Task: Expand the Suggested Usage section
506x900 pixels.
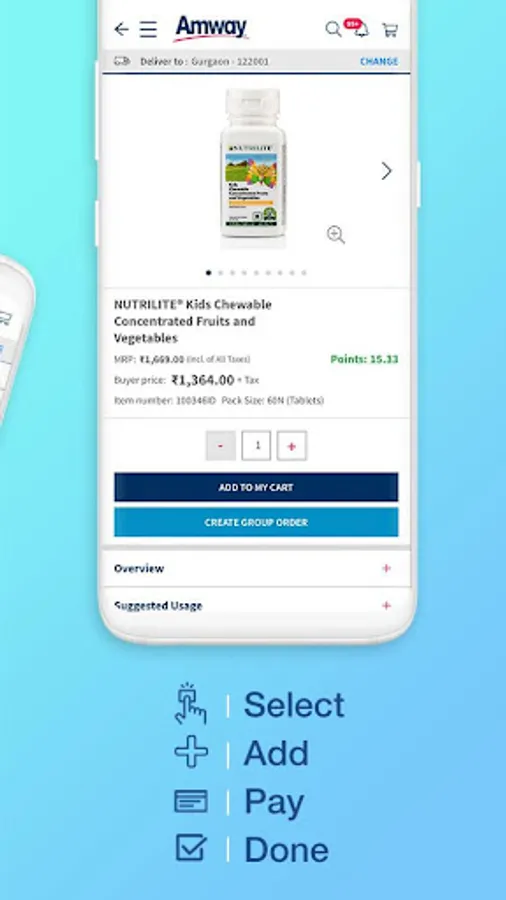Action: point(256,606)
